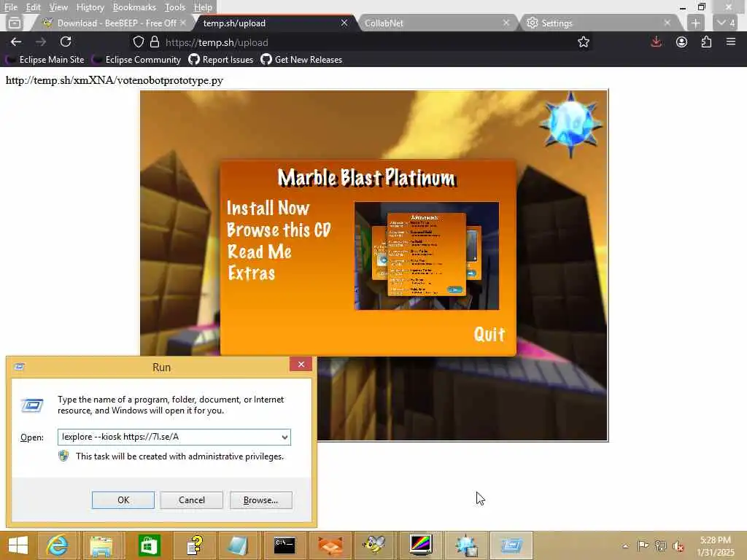747x560 pixels.
Task: Select the Run dialog taskbar icon
Action: (511, 545)
